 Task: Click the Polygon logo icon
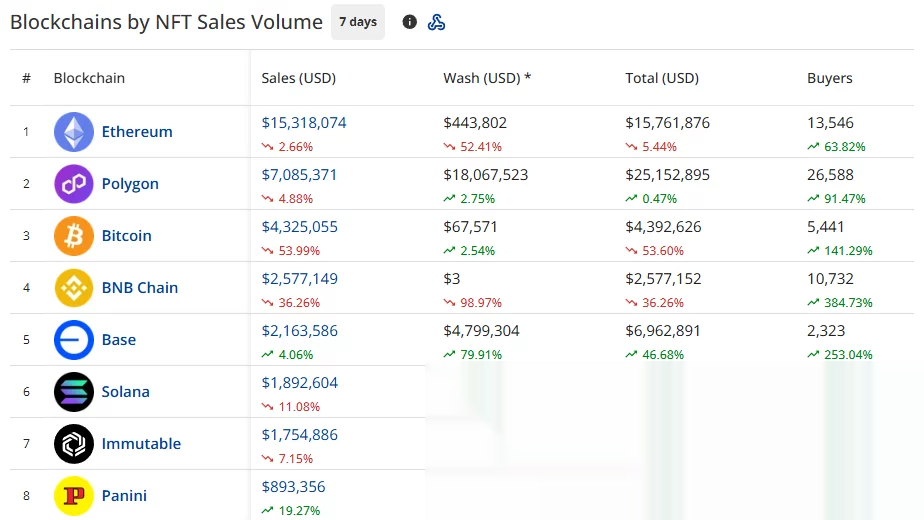tap(74, 183)
